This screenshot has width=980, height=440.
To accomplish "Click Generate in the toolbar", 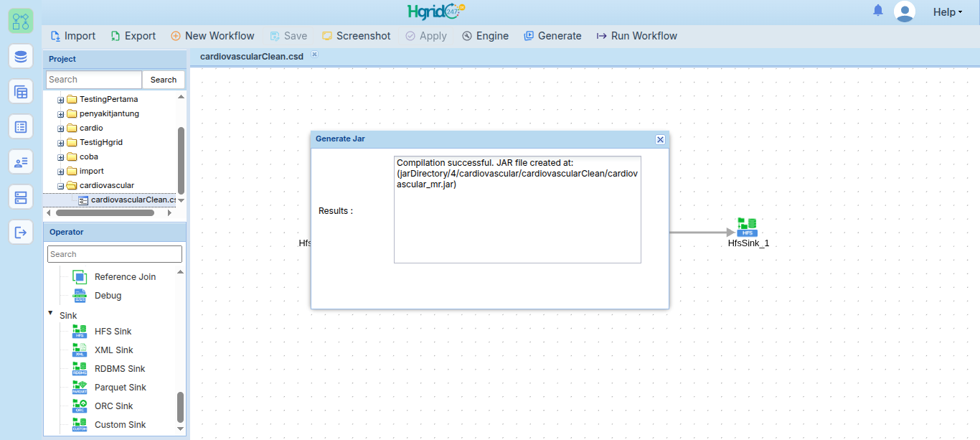I will (552, 36).
